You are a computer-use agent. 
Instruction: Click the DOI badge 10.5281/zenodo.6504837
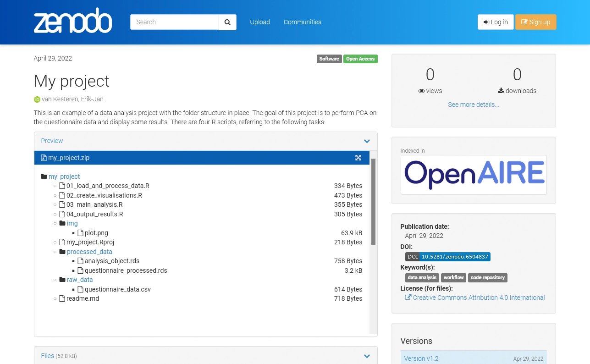pyautogui.click(x=447, y=257)
